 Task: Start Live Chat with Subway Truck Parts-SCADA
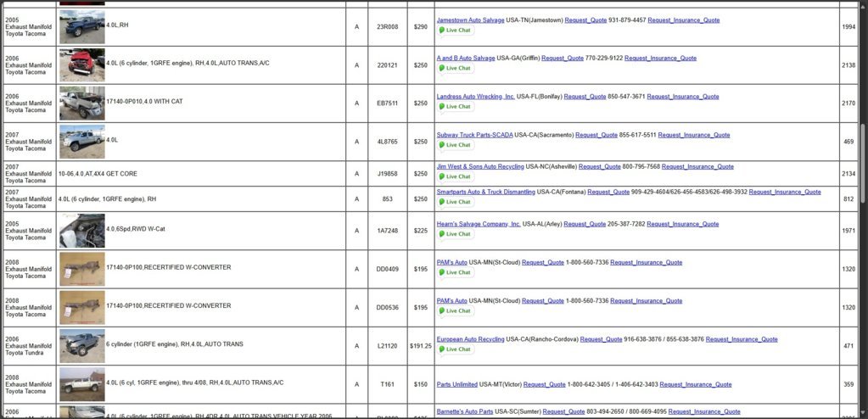pos(455,145)
